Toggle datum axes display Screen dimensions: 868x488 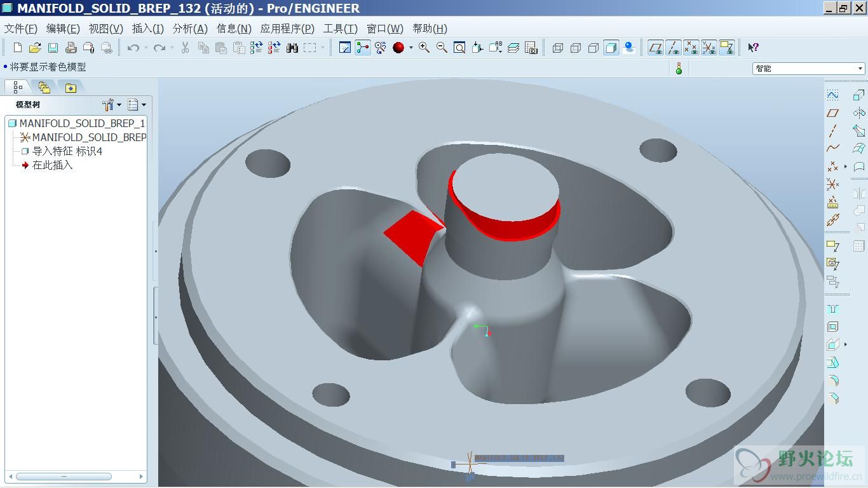[674, 48]
